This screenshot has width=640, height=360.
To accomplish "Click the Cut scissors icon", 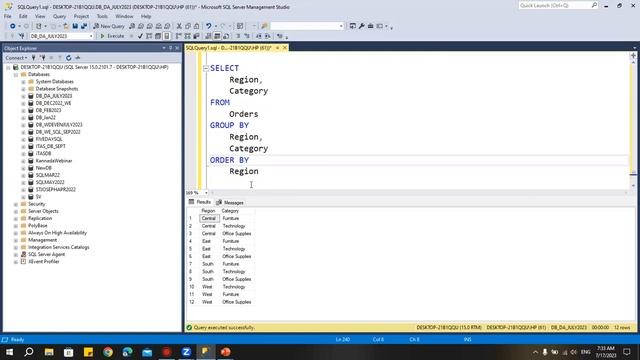I will click(x=179, y=26).
